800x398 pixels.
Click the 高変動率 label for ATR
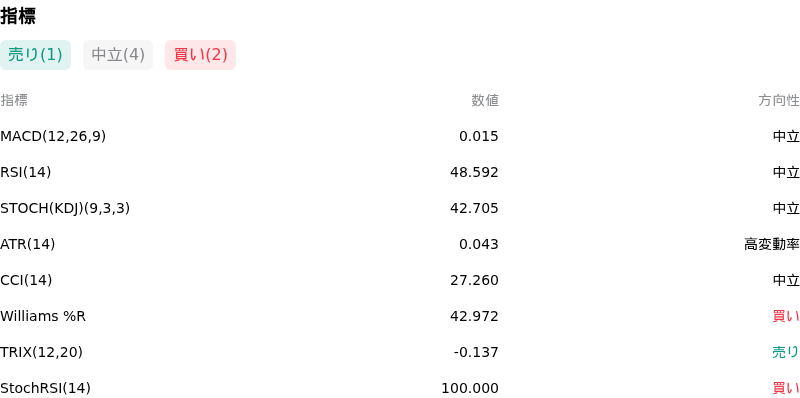pos(772,244)
